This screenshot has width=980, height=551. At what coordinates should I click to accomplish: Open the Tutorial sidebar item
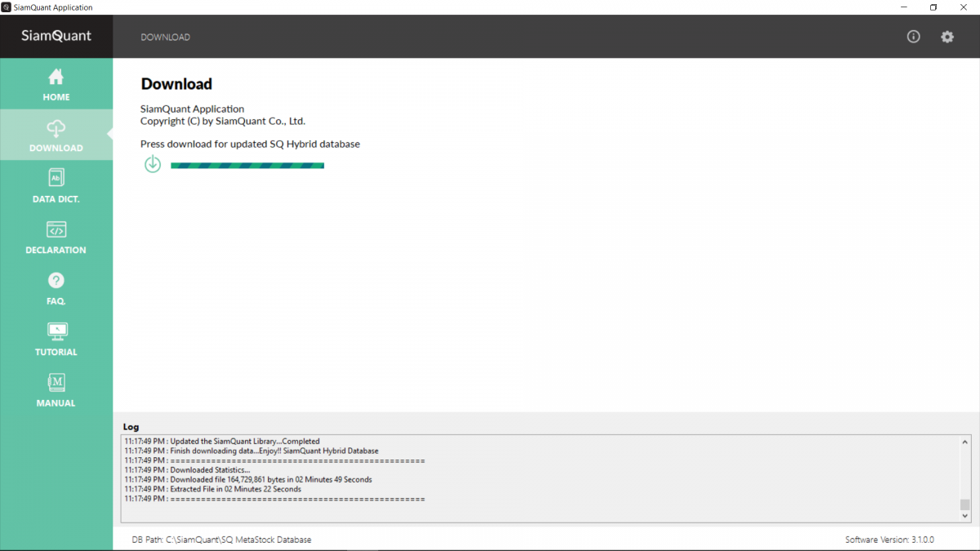tap(56, 340)
